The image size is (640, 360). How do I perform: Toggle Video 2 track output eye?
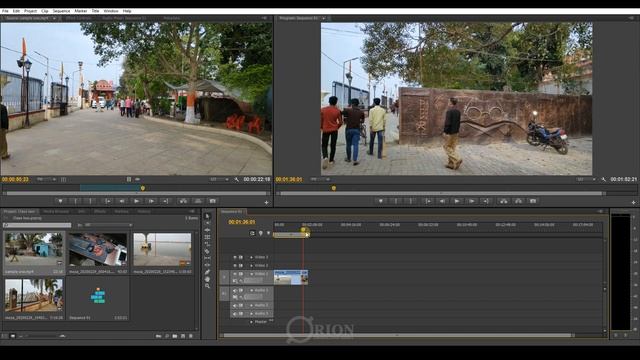(x=235, y=266)
